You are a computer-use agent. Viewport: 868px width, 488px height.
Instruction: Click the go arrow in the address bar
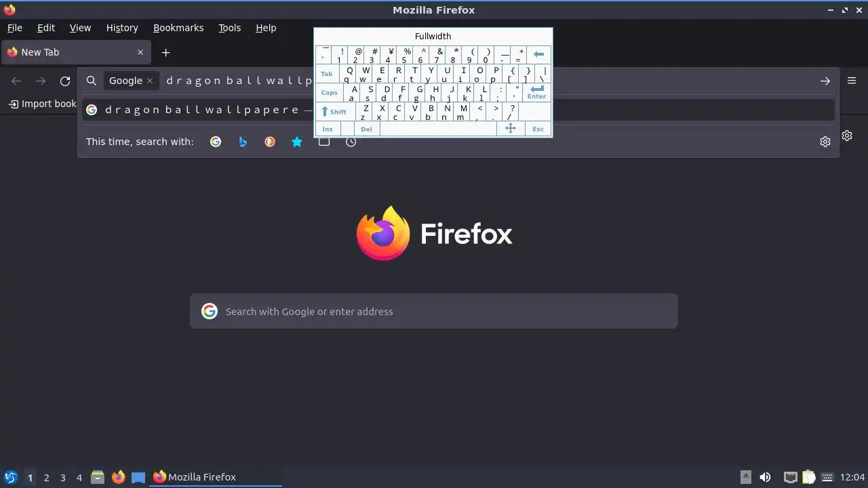point(825,81)
